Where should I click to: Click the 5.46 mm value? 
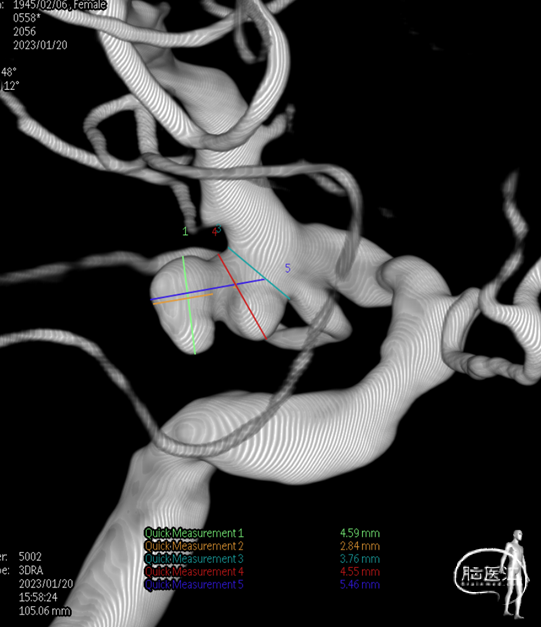360,584
